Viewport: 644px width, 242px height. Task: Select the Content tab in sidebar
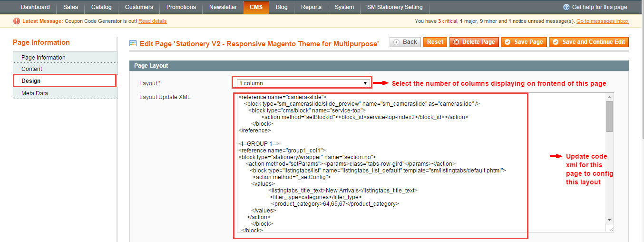point(65,69)
